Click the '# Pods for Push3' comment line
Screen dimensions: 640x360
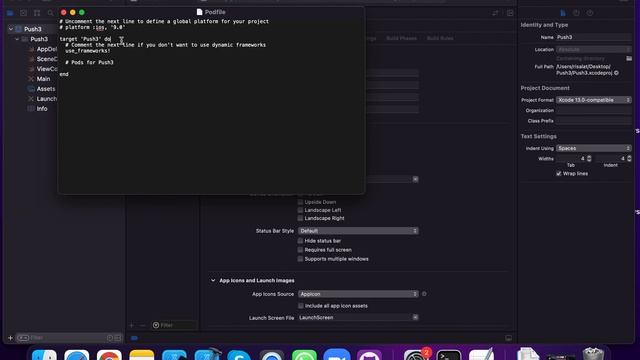[89, 62]
